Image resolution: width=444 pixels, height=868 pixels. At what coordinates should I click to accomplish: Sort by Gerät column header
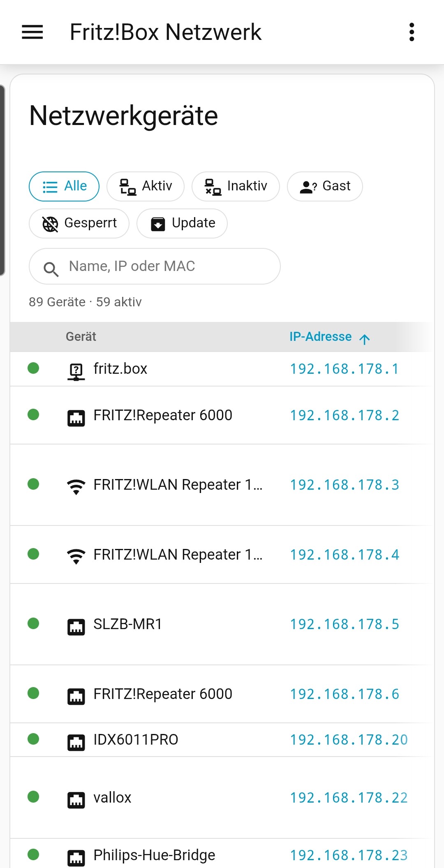click(x=81, y=337)
